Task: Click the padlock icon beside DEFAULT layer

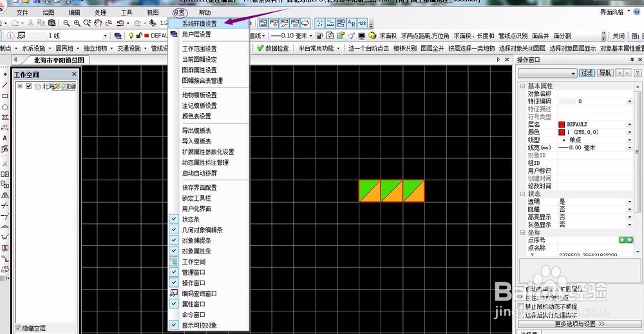Action: [x=139, y=35]
